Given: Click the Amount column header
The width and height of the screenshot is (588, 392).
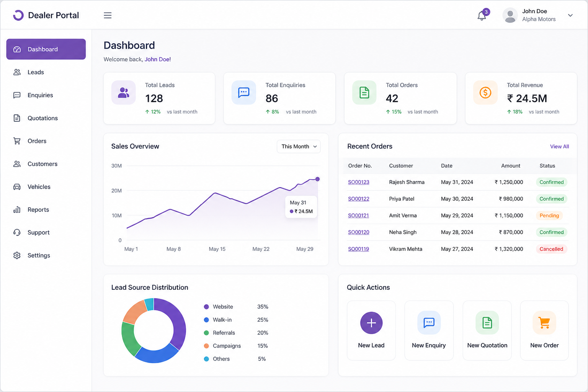Looking at the screenshot, I should pyautogui.click(x=511, y=166).
